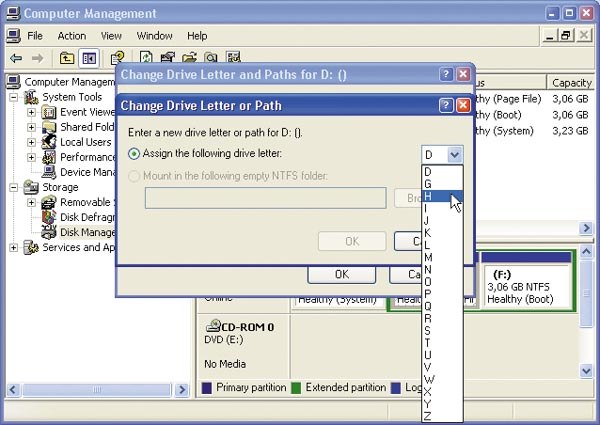The height and width of the screenshot is (425, 600).
Task: Click the Refresh toolbar icon
Action: pyautogui.click(x=146, y=59)
